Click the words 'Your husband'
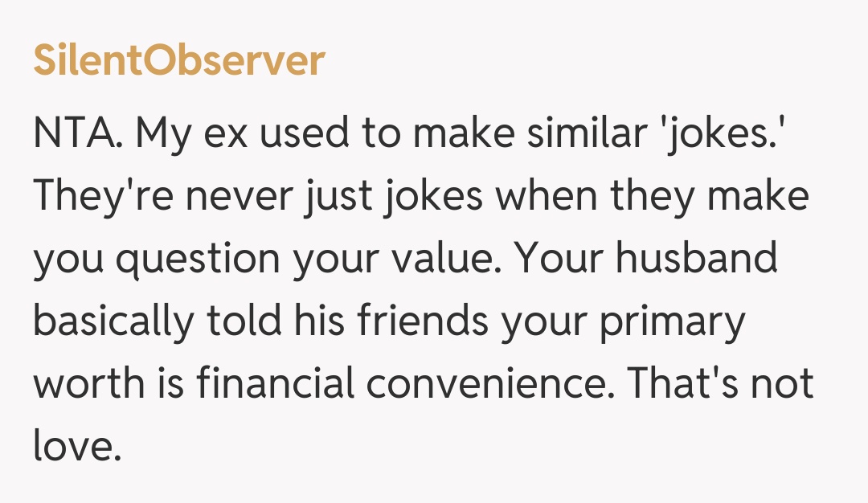Image resolution: width=868 pixels, height=503 pixels. coord(645,260)
